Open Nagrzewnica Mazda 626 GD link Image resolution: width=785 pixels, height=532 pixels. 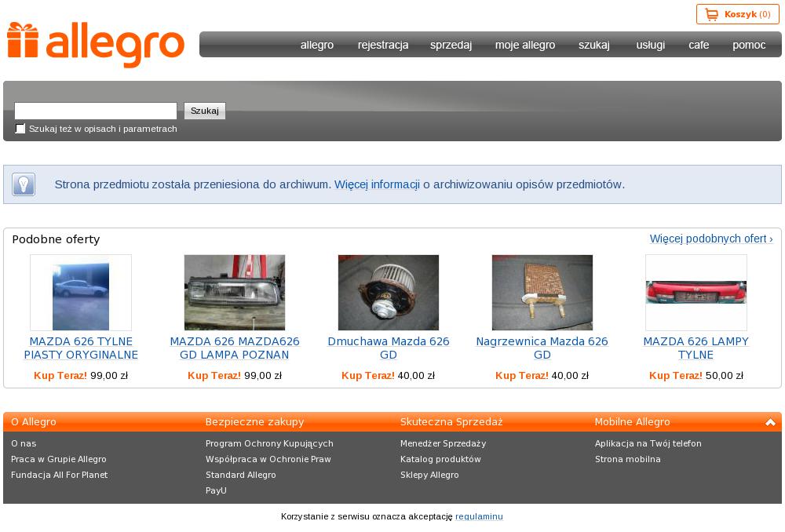[542, 348]
